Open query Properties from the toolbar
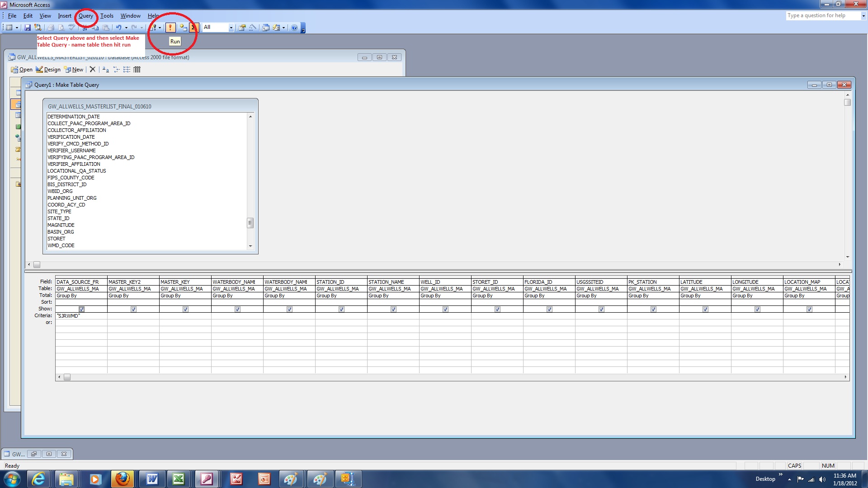868x488 pixels. pos(242,28)
